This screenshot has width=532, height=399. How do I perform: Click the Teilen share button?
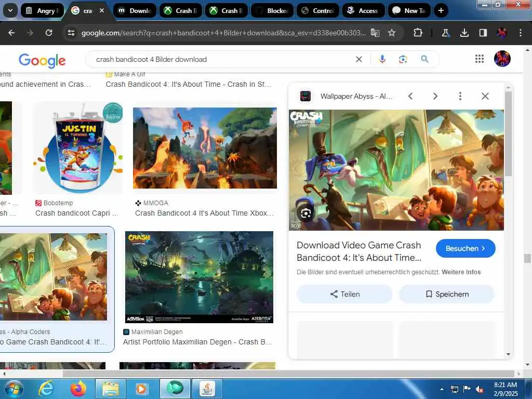click(x=344, y=294)
